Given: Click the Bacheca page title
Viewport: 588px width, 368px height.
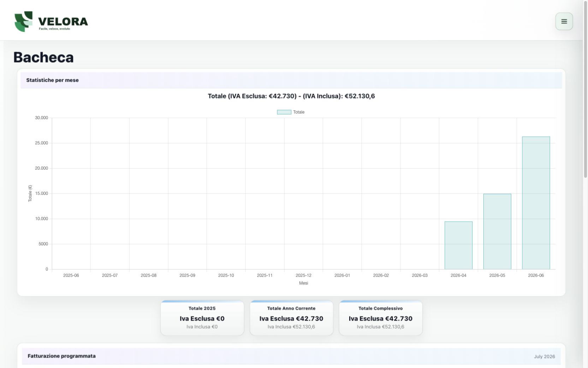Looking at the screenshot, I should [x=43, y=57].
